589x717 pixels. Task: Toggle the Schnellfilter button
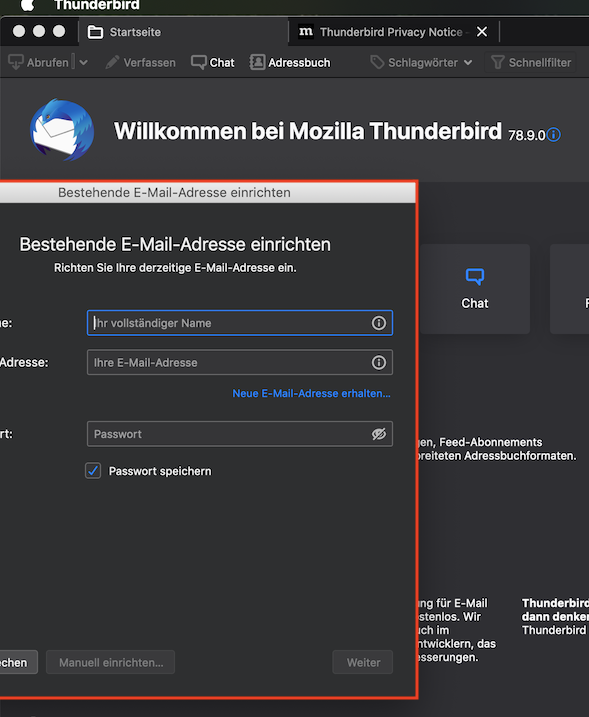coord(530,62)
